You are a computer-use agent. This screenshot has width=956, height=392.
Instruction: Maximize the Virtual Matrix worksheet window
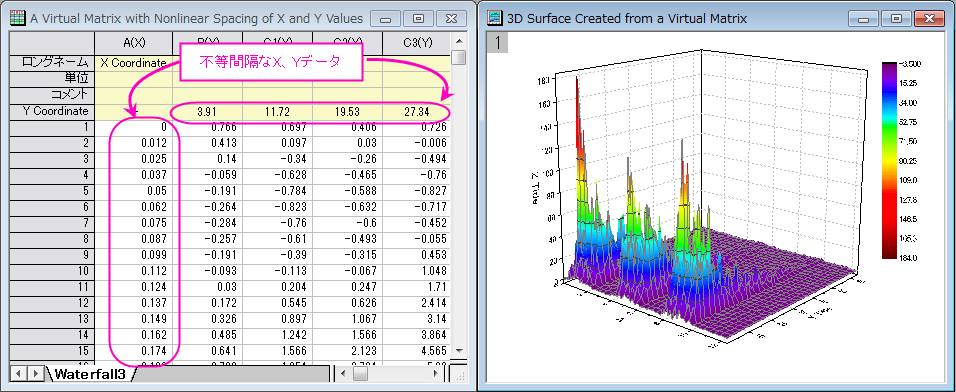[419, 19]
